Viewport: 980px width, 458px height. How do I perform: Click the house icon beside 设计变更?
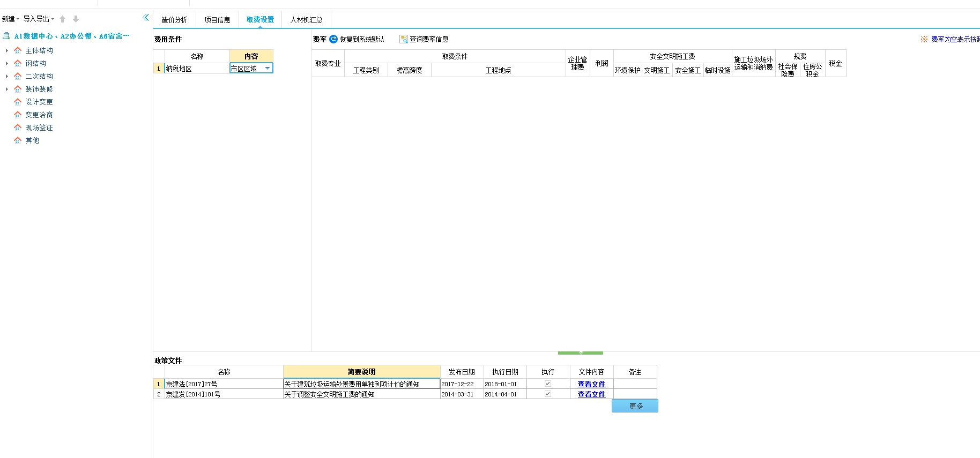click(x=18, y=102)
